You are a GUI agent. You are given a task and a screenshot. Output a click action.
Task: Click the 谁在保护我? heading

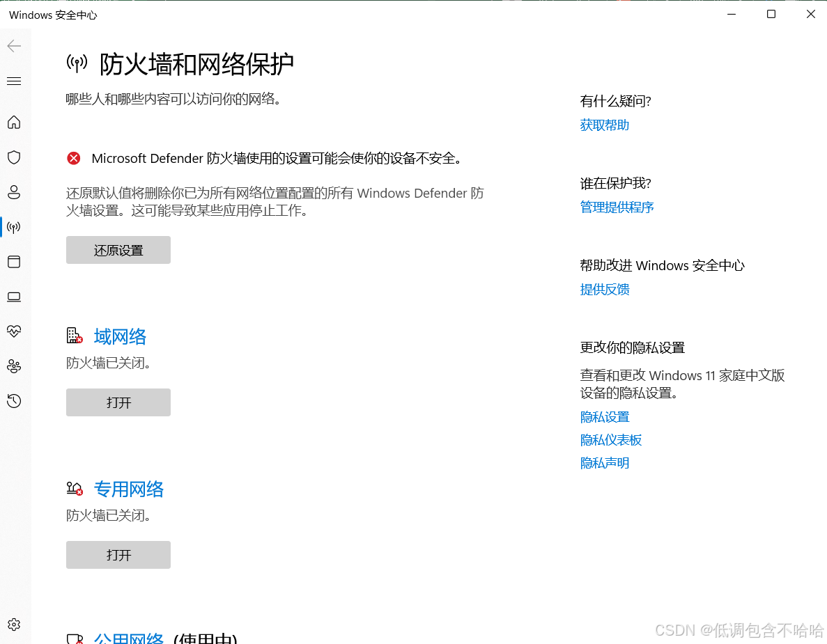[615, 183]
